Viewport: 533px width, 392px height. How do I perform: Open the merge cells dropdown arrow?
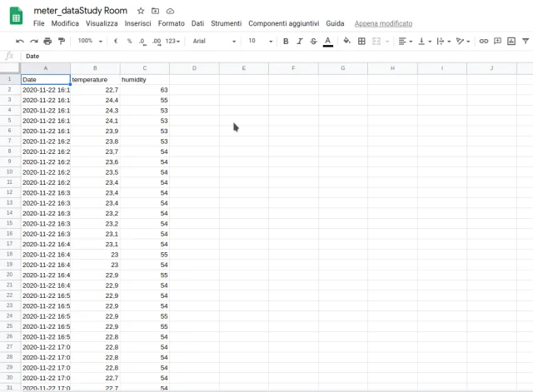(x=387, y=42)
